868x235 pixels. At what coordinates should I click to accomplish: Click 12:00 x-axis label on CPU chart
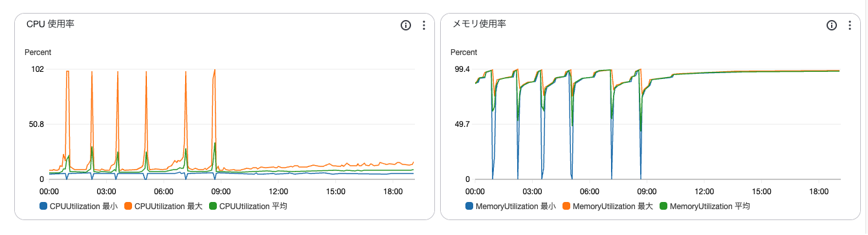[x=278, y=192]
